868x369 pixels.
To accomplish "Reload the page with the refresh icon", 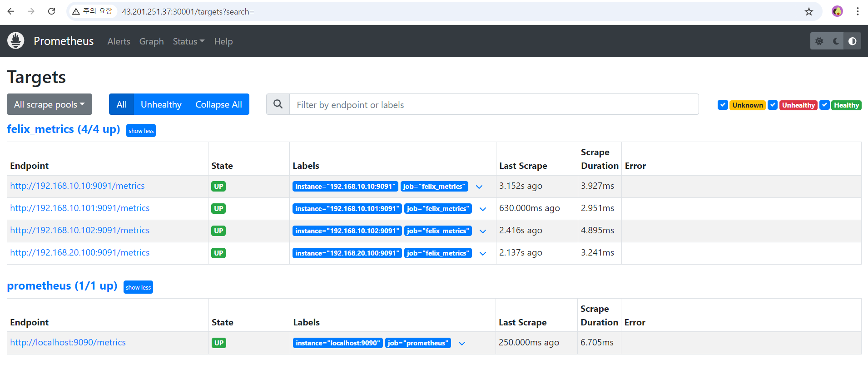I will [x=51, y=11].
